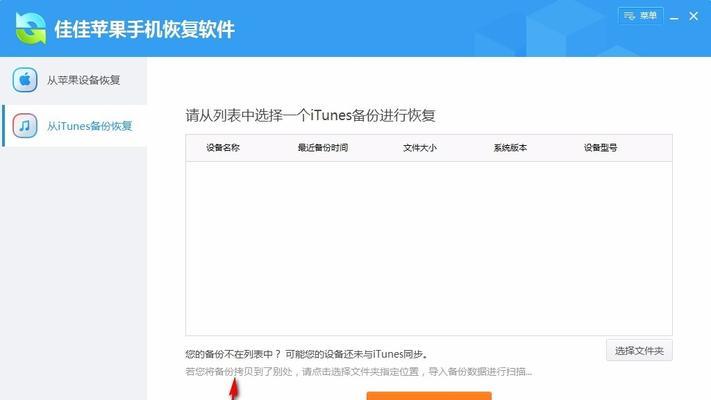Screen dimensions: 711x400
Task: Click the orange button at bottom
Action: tap(429, 396)
